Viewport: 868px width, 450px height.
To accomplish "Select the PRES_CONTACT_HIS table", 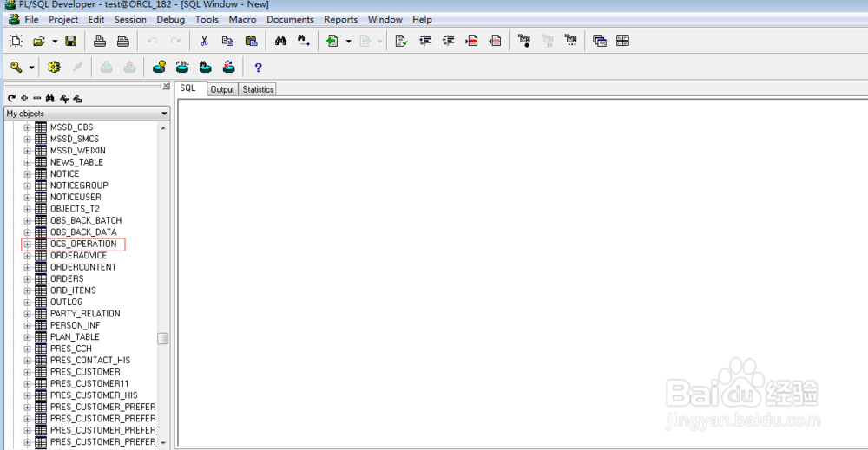I will point(90,361).
